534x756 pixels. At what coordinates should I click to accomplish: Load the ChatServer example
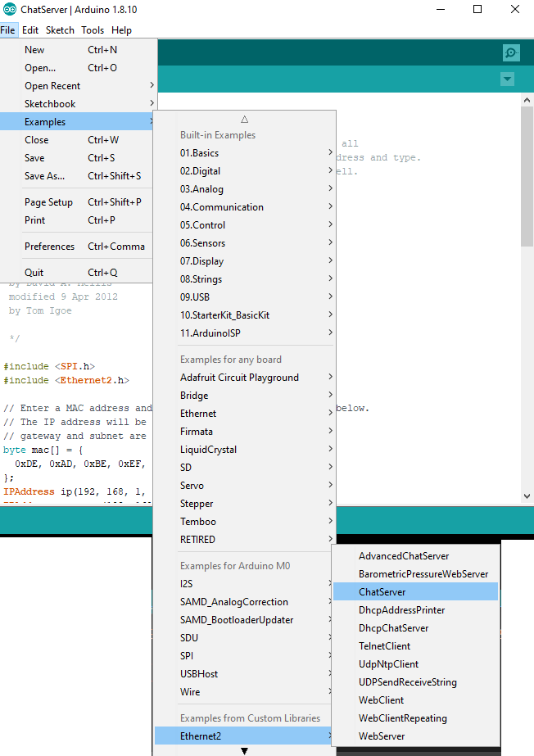[x=415, y=591]
